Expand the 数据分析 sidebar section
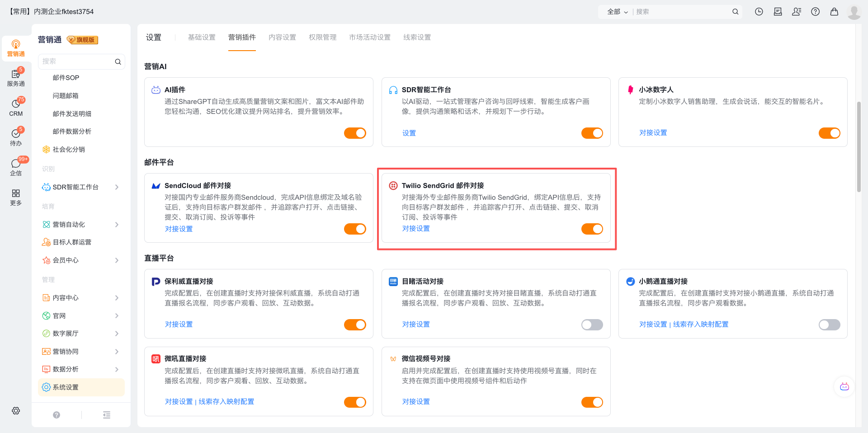The height and width of the screenshot is (433, 868). click(x=117, y=369)
